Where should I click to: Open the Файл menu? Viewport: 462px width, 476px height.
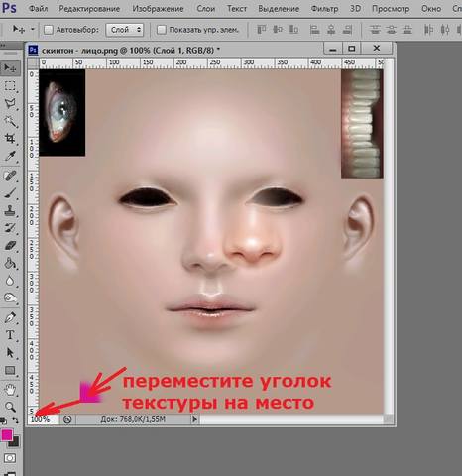38,9
